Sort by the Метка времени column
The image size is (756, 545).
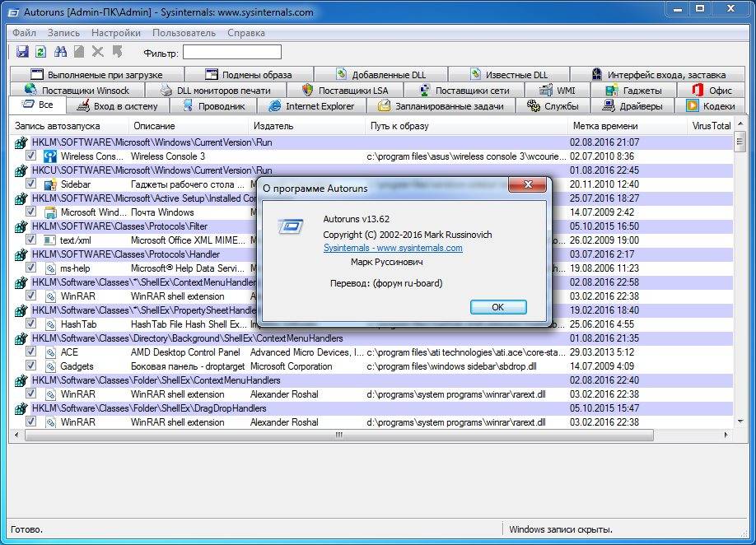pos(627,126)
